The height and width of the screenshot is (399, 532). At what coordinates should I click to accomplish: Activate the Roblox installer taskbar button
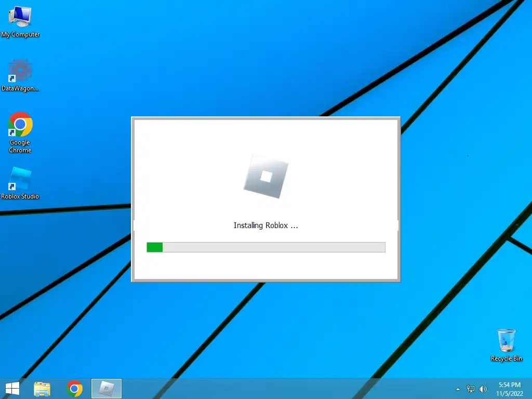(x=107, y=389)
